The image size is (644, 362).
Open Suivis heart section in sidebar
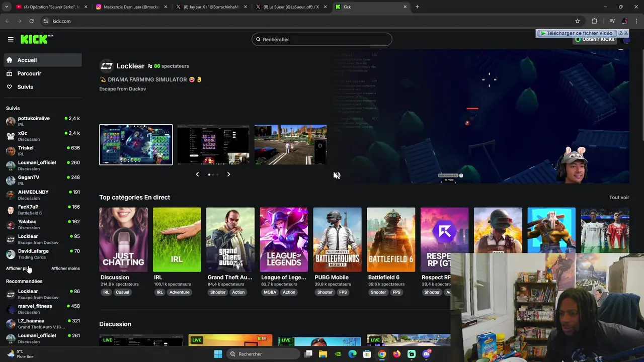(x=43, y=87)
